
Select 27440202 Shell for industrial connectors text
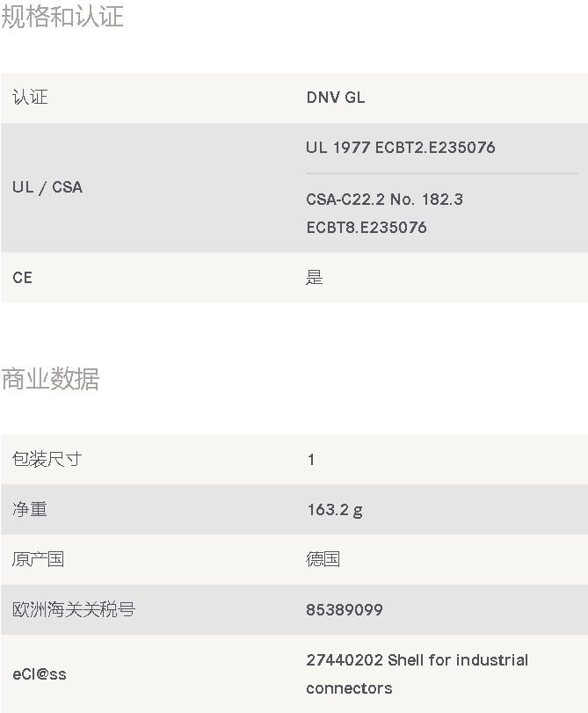pyautogui.click(x=417, y=674)
